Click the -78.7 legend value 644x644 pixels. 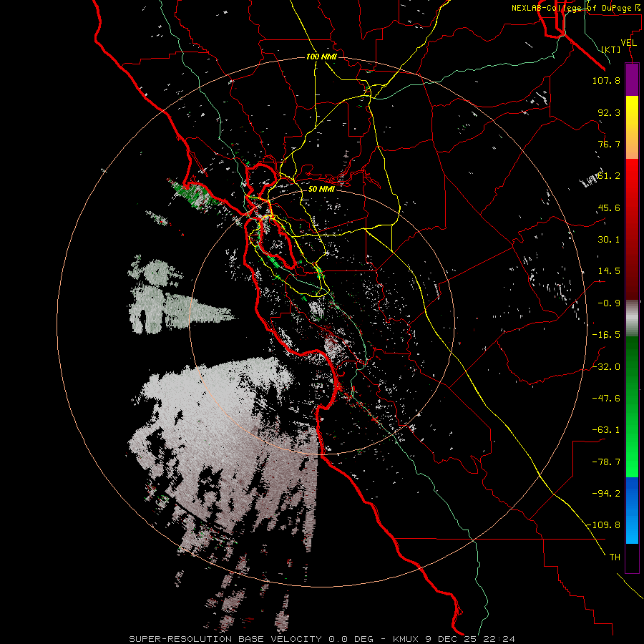click(x=606, y=462)
